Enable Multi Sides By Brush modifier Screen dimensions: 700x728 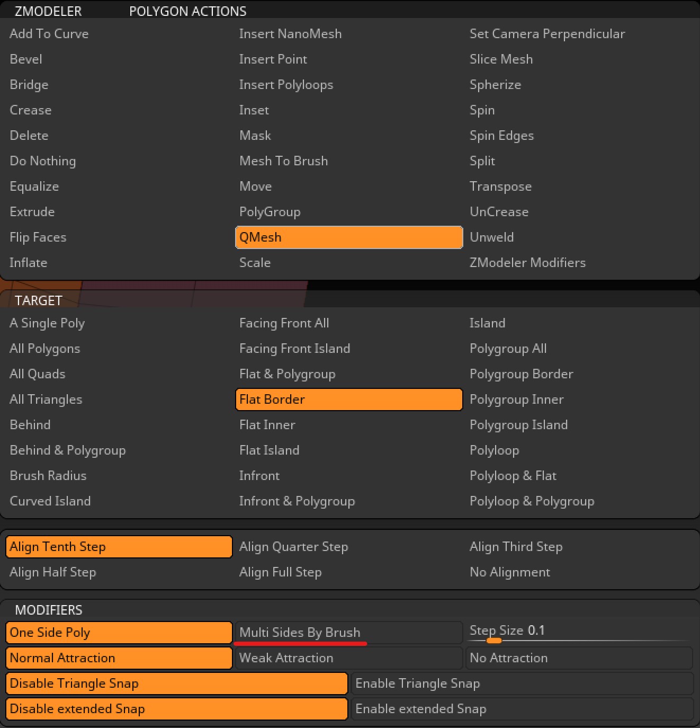pos(349,632)
